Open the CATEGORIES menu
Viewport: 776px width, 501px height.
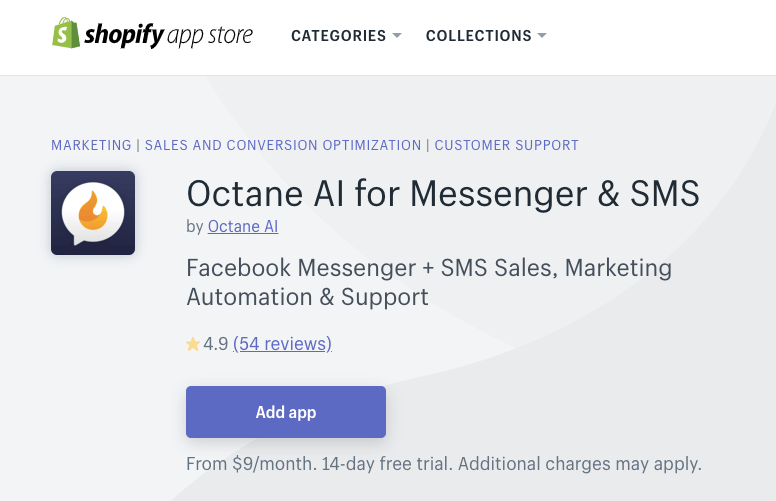coord(338,36)
